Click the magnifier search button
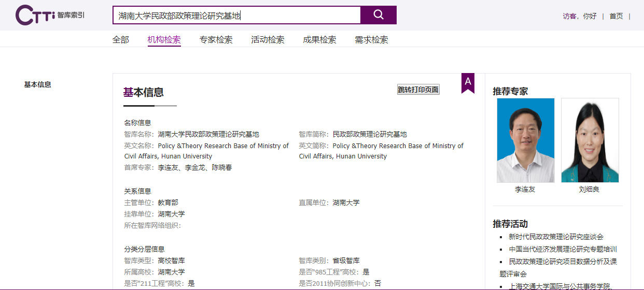 379,15
